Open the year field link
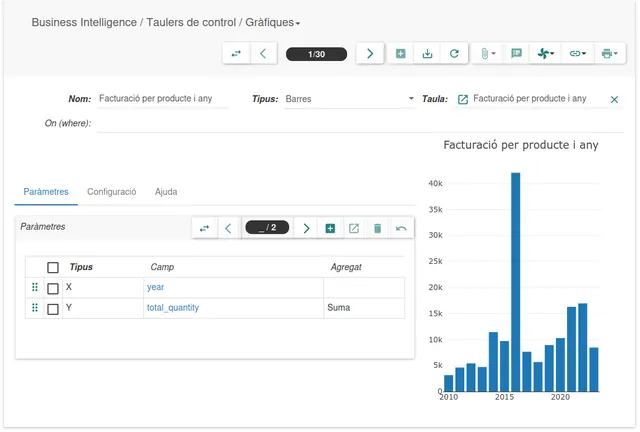 (x=156, y=287)
